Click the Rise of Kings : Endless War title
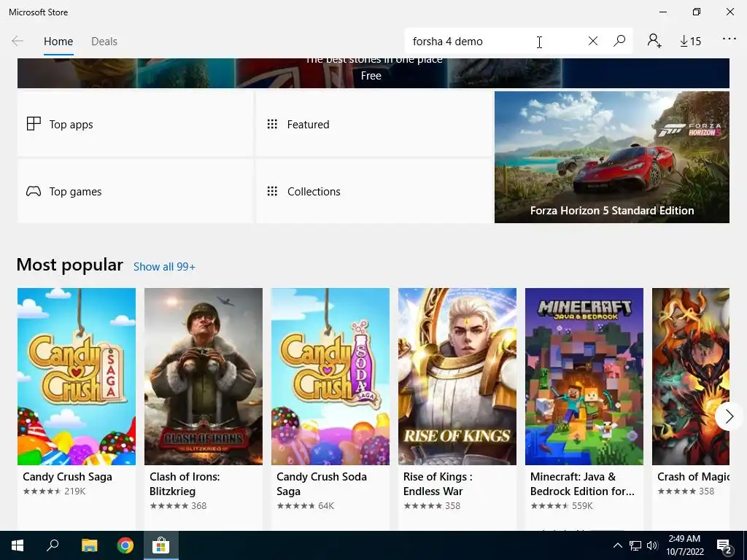This screenshot has height=560, width=747. tap(438, 484)
